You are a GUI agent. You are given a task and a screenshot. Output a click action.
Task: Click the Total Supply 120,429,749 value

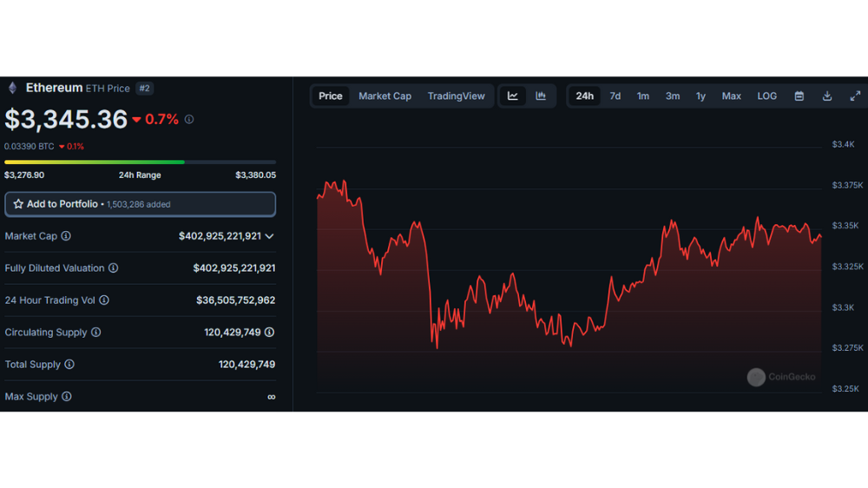247,365
